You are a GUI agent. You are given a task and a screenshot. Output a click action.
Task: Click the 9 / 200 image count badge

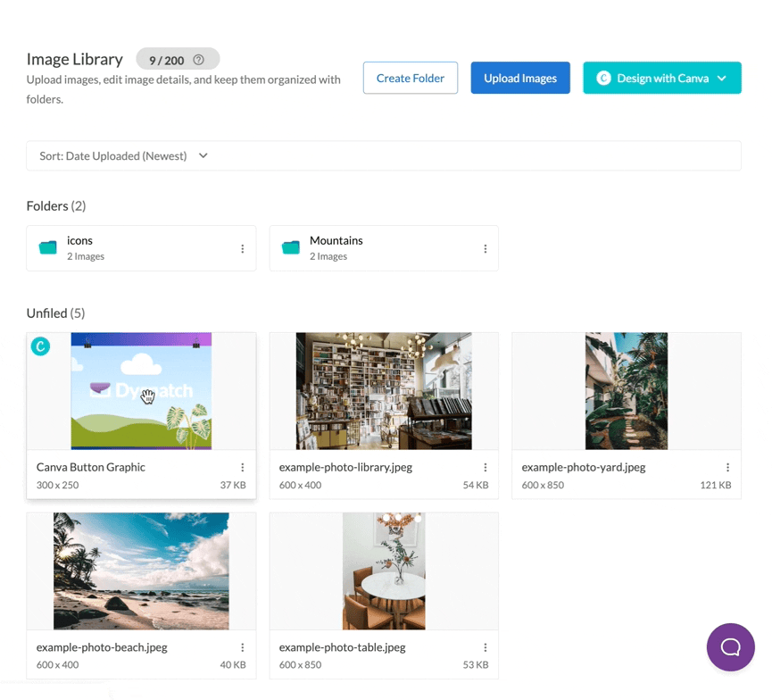point(178,60)
